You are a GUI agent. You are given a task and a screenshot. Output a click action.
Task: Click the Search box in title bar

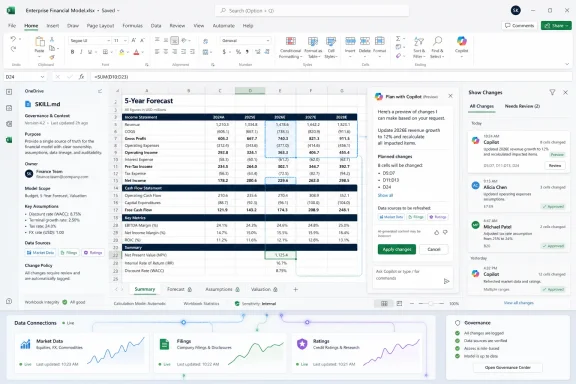pos(312,11)
